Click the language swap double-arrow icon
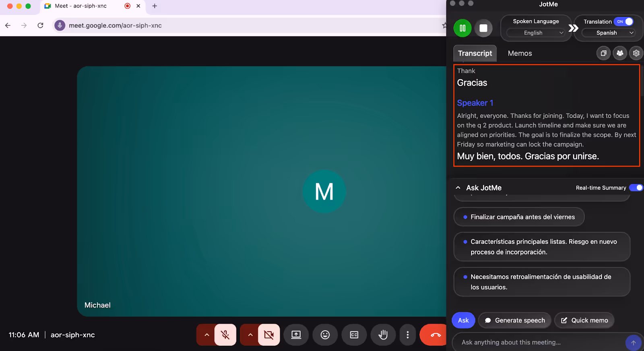 [x=573, y=28]
